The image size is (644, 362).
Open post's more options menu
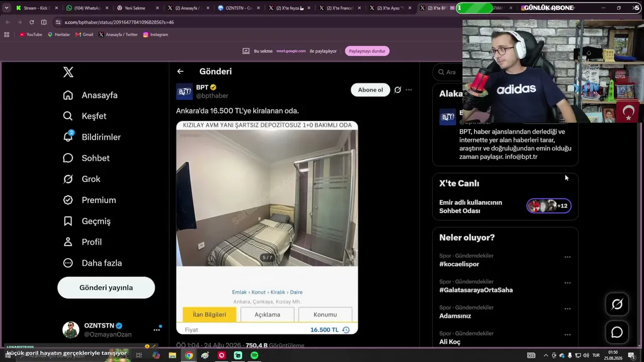pyautogui.click(x=409, y=90)
